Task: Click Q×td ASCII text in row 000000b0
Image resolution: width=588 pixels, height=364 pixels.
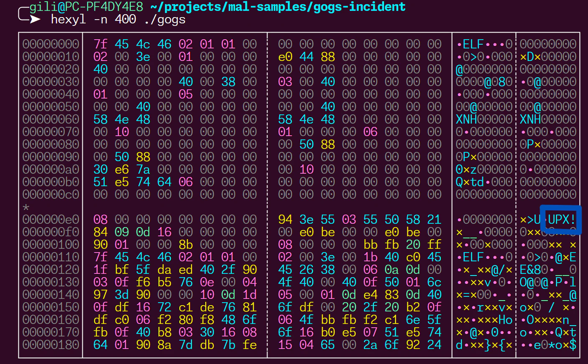Action: (x=470, y=182)
